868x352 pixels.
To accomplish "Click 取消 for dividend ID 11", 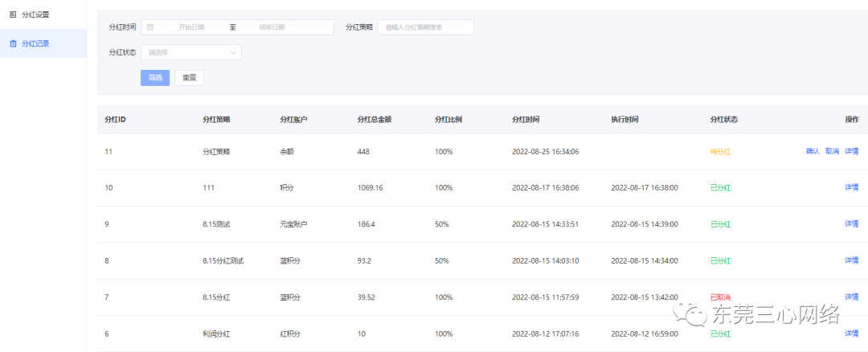I will point(832,151).
